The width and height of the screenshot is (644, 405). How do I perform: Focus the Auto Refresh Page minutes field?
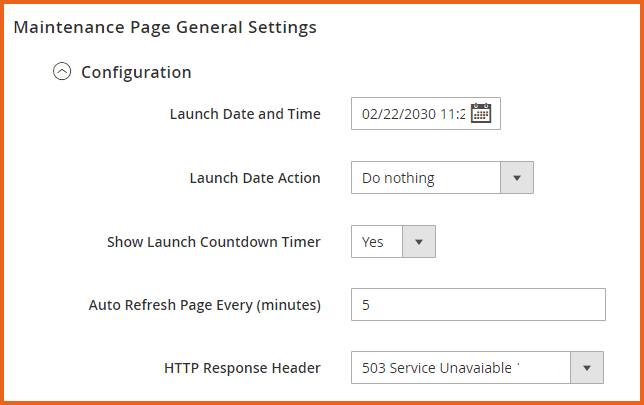point(478,304)
